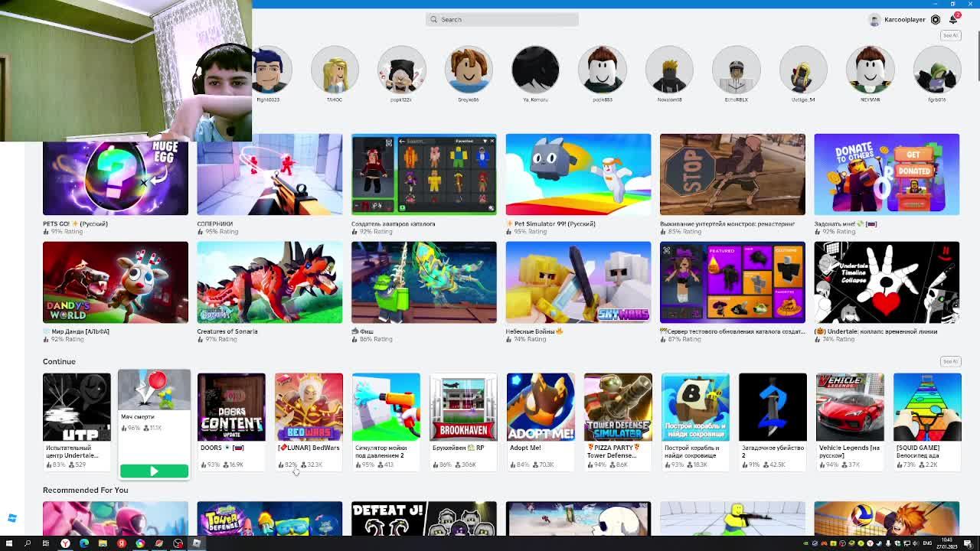
Task: Open friend TAHOC avatar
Action: coord(335,70)
